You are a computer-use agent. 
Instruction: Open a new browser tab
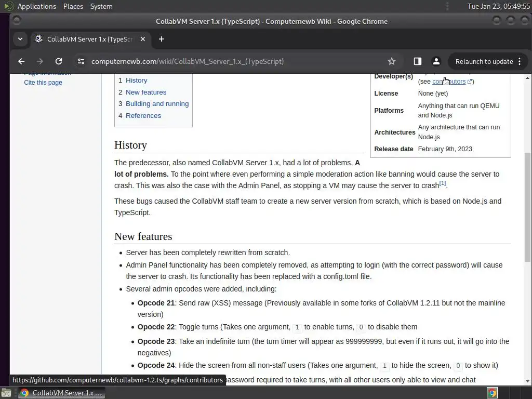[162, 39]
